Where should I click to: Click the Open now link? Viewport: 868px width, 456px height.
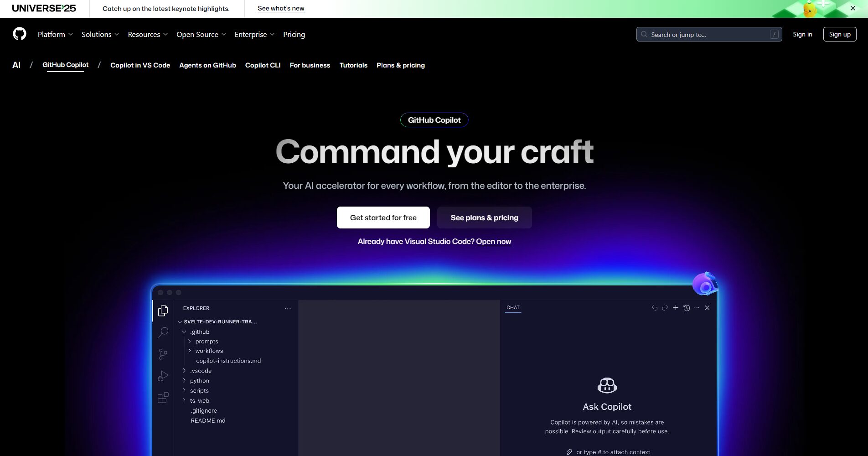(x=493, y=241)
